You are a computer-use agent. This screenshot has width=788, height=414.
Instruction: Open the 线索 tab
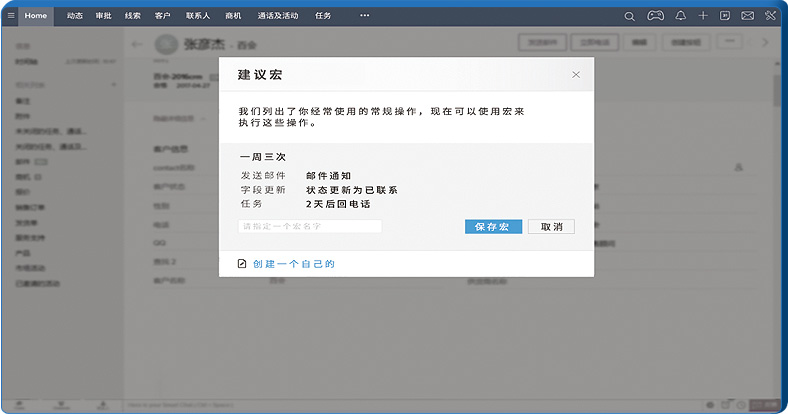click(133, 16)
